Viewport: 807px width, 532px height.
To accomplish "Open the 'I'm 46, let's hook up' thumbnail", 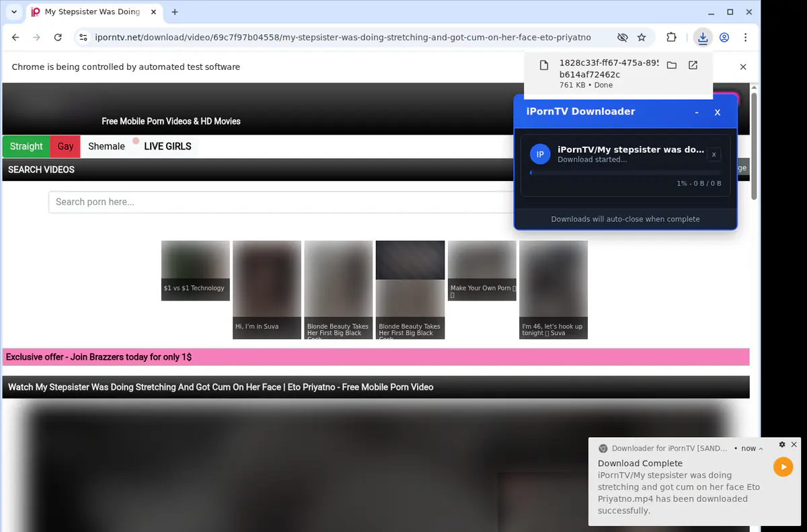I will pos(553,290).
